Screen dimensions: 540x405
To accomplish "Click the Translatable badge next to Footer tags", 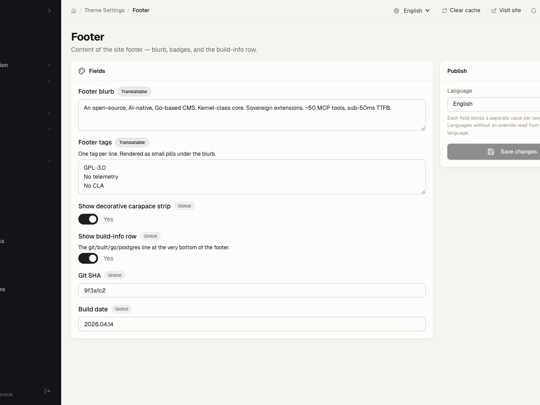I will 132,142.
